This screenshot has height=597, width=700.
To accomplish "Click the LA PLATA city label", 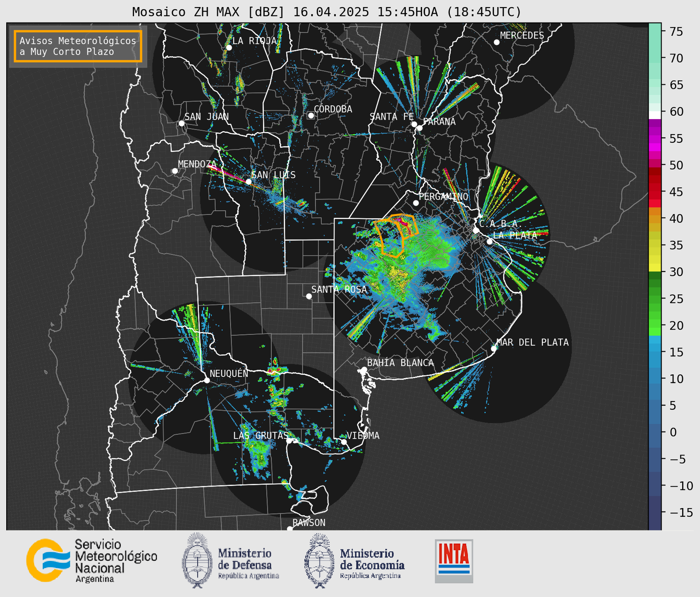I will [515, 235].
